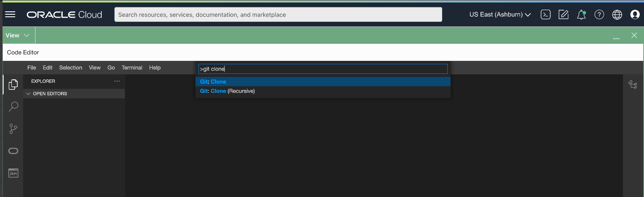
Task: Click the icon in the right side bar
Action: pos(633,84)
